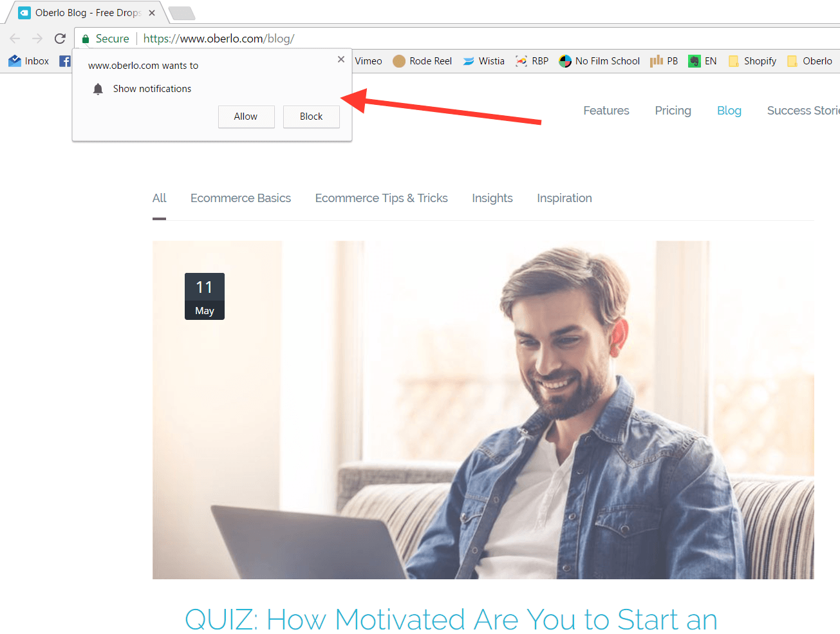Allow notifications from oberlo.com

pos(246,117)
